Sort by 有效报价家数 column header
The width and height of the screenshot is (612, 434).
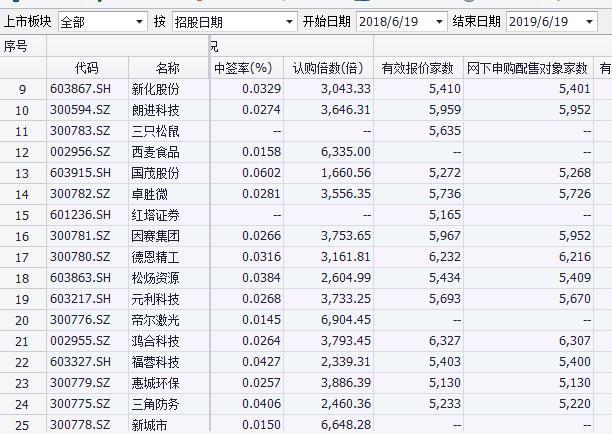pyautogui.click(x=418, y=68)
